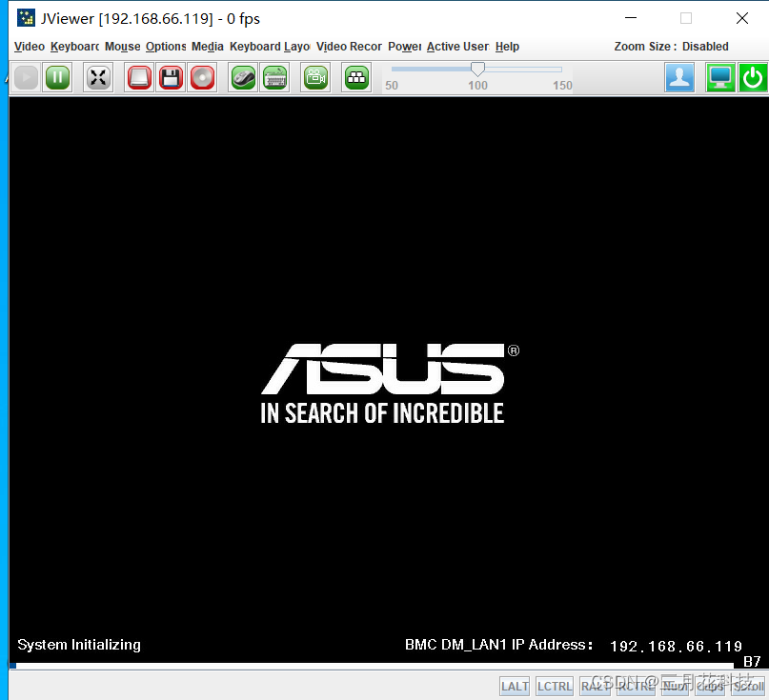This screenshot has width=769, height=700.
Task: Open the hotkeys icon in the toolbar
Action: (356, 77)
